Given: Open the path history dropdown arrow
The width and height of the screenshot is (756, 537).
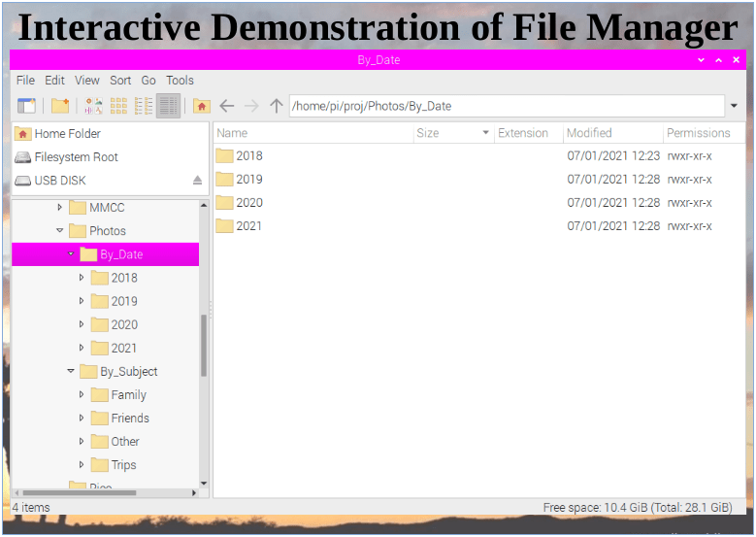Looking at the screenshot, I should point(734,106).
